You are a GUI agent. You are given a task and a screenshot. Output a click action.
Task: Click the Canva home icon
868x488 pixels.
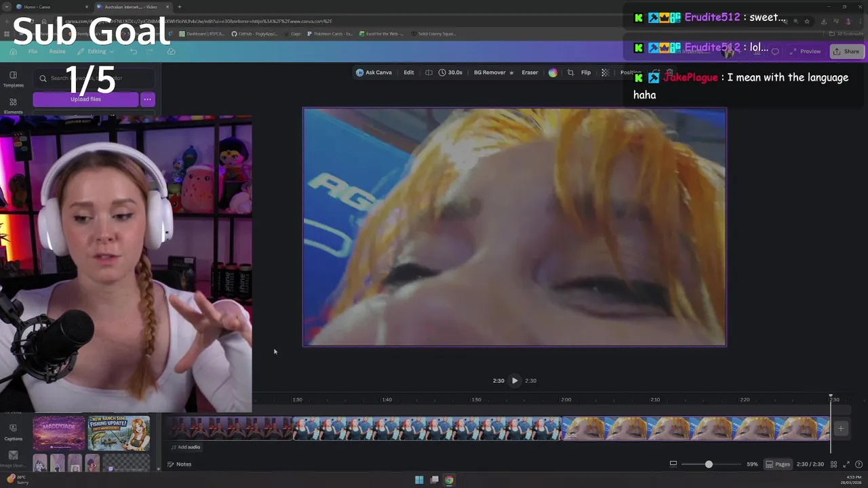point(13,52)
